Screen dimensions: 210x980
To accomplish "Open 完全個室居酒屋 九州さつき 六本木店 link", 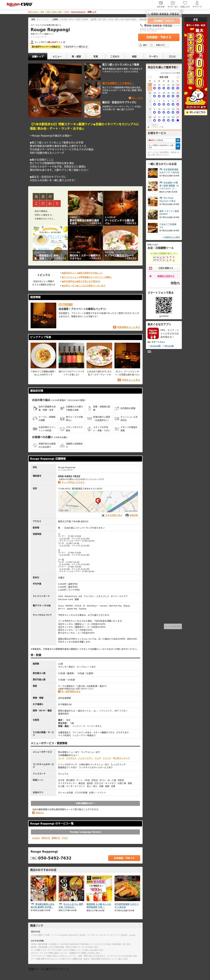I will pos(169,171).
